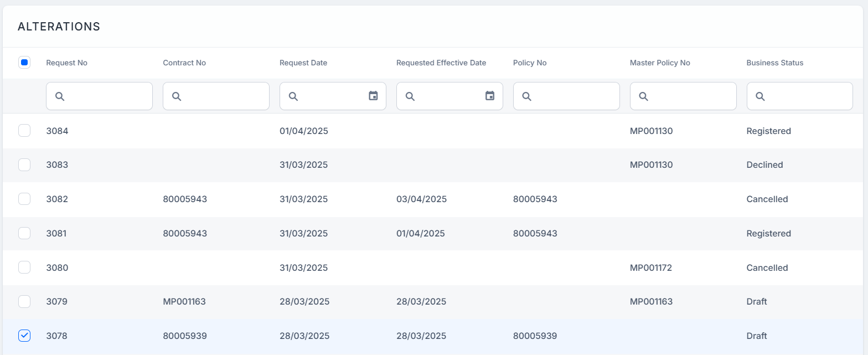Click the Contract No search magnifier icon

pyautogui.click(x=177, y=96)
